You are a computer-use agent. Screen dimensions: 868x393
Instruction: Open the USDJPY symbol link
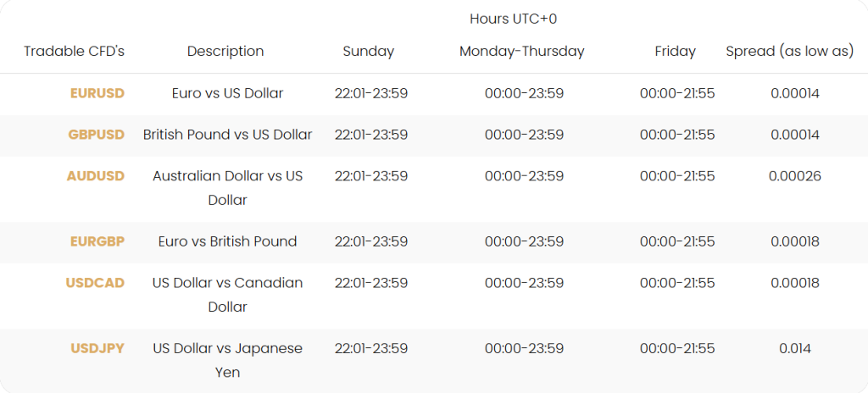(97, 348)
